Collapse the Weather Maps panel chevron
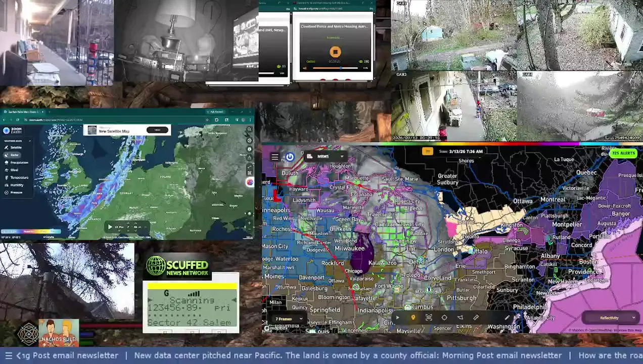 pos(30,141)
